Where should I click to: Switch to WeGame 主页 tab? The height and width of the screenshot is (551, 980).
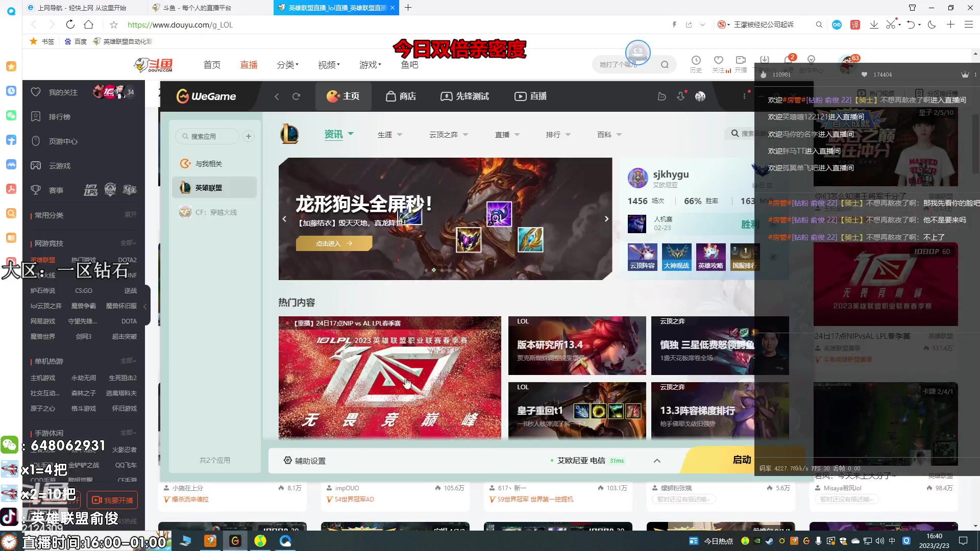click(x=343, y=96)
